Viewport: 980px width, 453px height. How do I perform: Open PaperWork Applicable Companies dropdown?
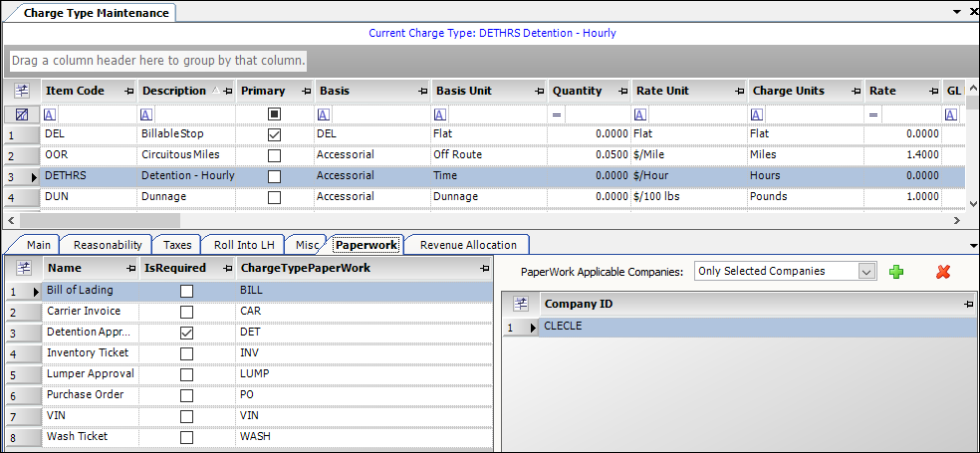865,271
